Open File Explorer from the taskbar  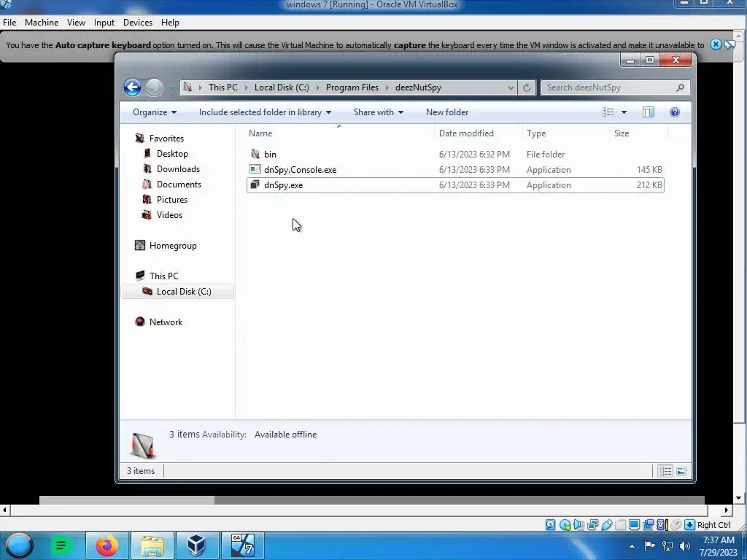(x=152, y=545)
